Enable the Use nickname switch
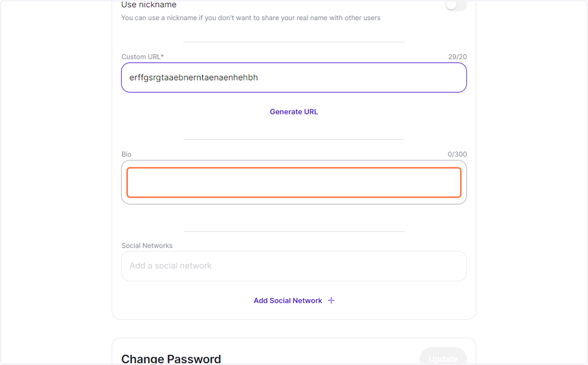The image size is (588, 365). click(456, 5)
